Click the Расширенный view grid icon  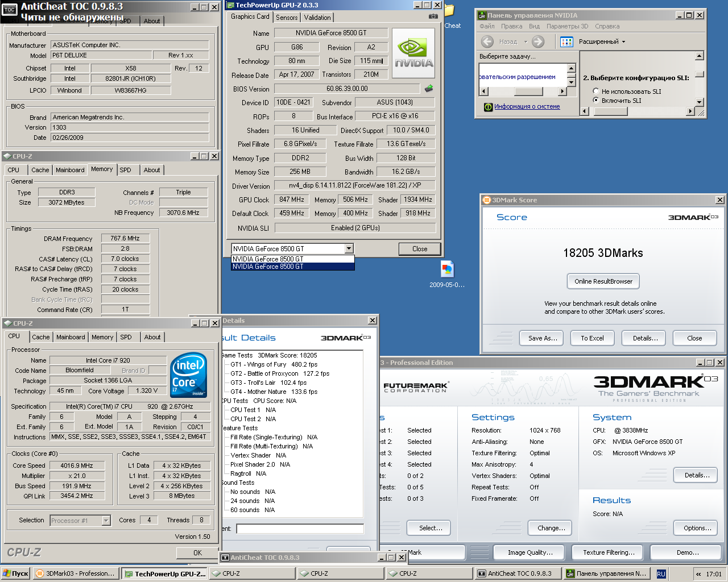click(x=566, y=41)
